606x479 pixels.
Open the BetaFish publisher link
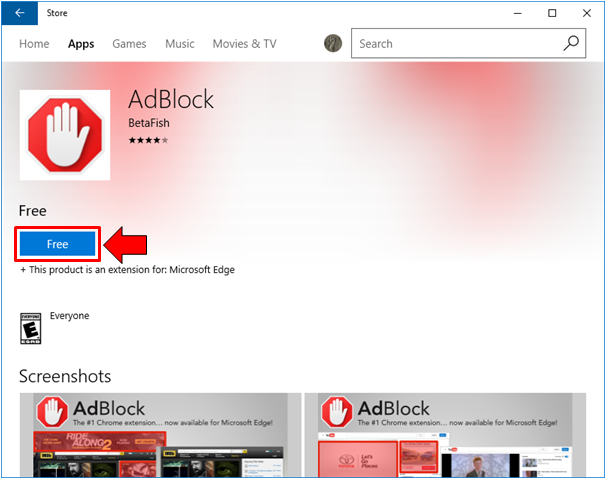149,123
